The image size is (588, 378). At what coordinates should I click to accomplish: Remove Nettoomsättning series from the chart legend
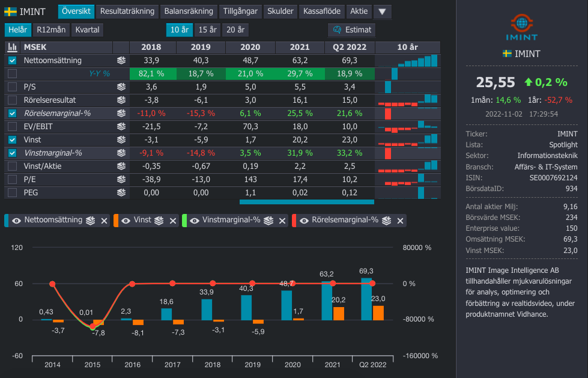pyautogui.click(x=104, y=221)
